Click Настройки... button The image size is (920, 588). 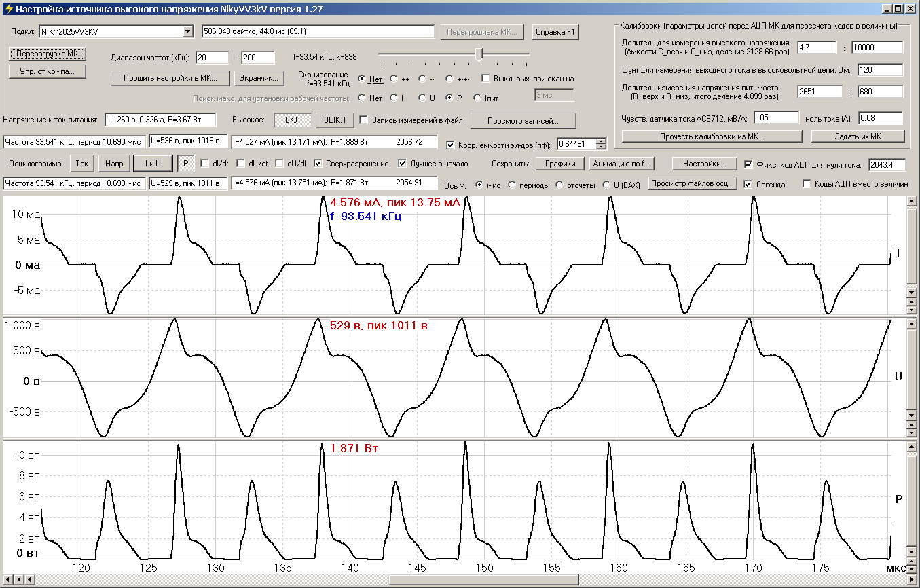(704, 164)
